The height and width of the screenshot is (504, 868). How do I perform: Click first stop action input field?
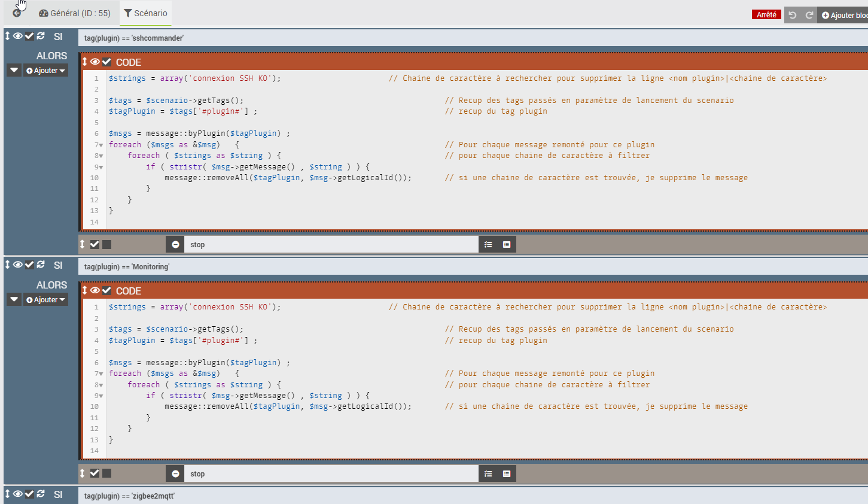pos(331,244)
